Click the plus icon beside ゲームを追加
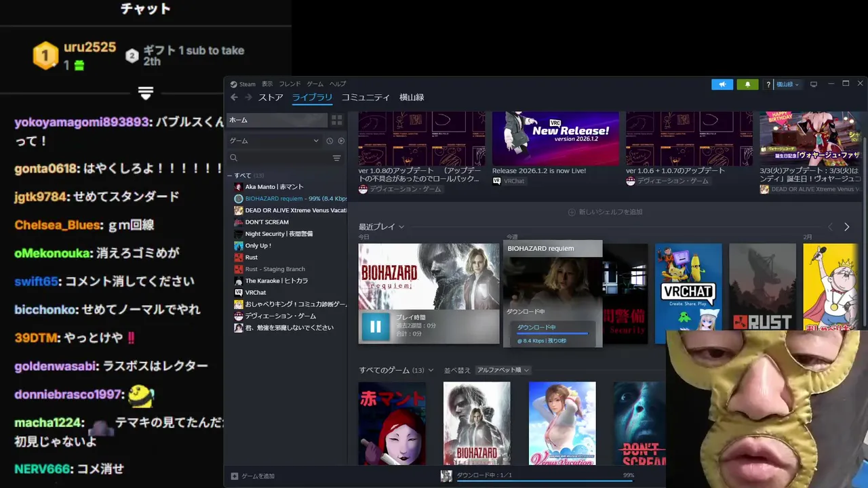The width and height of the screenshot is (868, 488). pos(235,476)
